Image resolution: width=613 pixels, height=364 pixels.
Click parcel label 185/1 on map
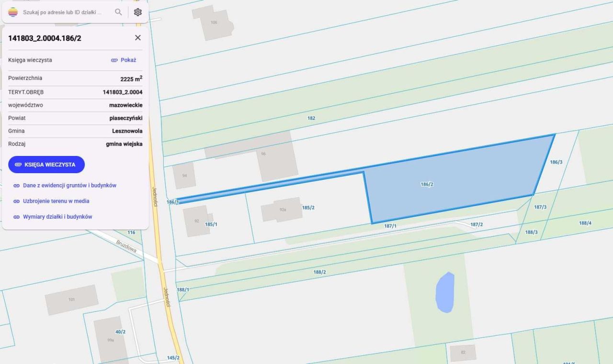(211, 224)
